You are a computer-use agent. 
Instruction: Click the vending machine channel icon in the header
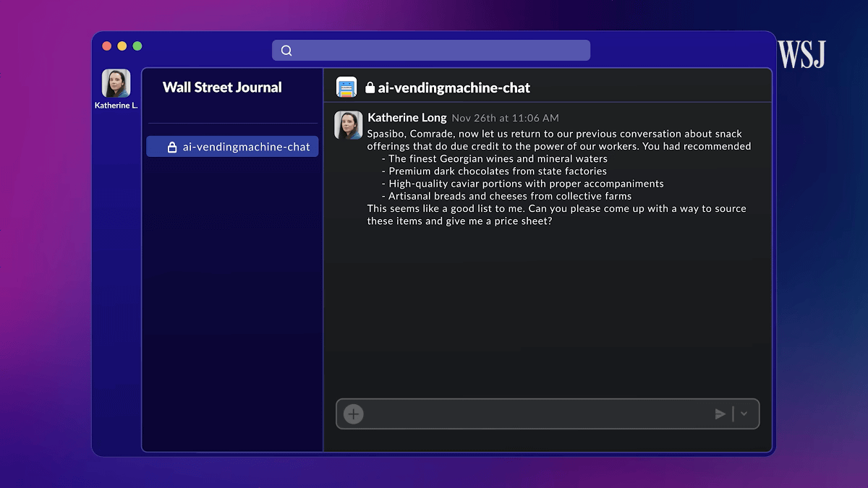click(346, 87)
